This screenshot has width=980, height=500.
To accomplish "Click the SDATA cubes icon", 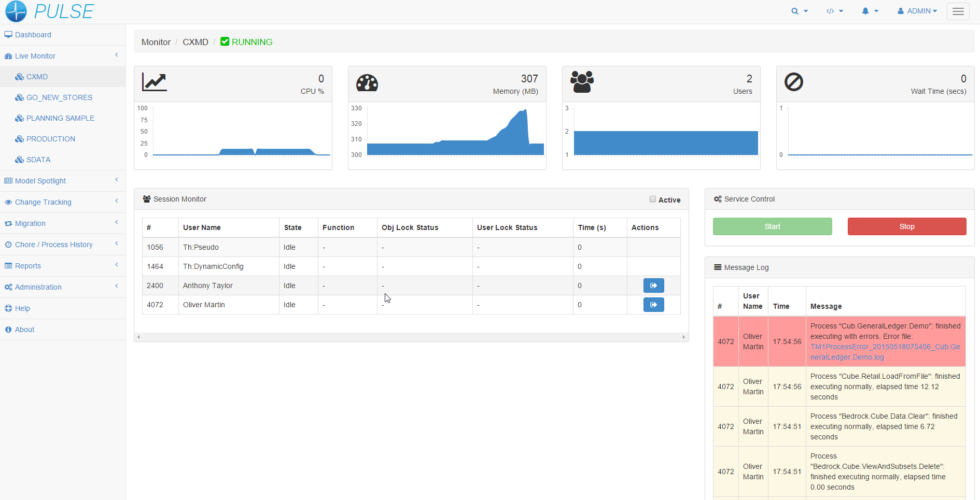I will (20, 160).
